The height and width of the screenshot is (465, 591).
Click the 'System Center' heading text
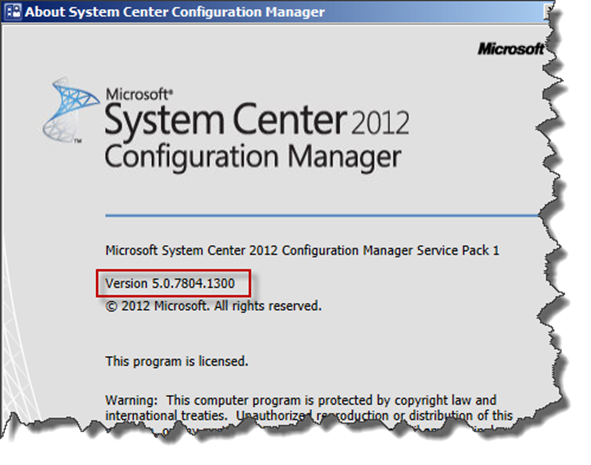(x=225, y=121)
